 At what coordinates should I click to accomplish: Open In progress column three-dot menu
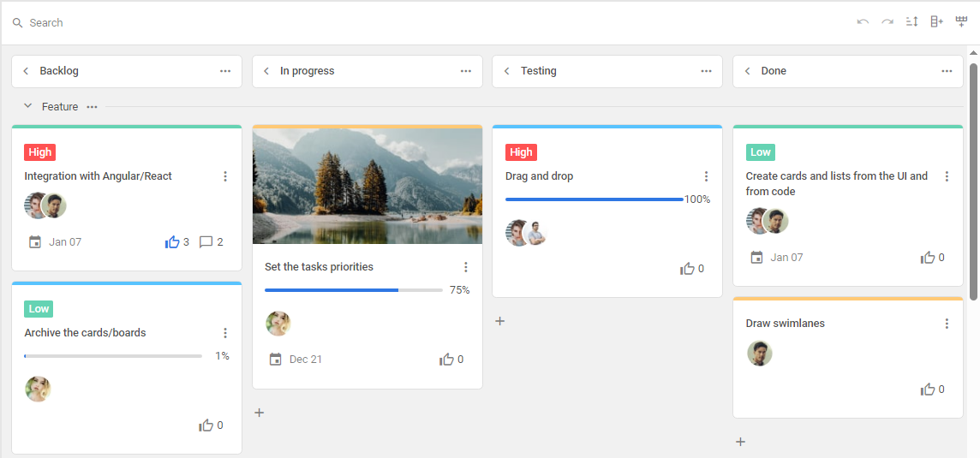[466, 71]
